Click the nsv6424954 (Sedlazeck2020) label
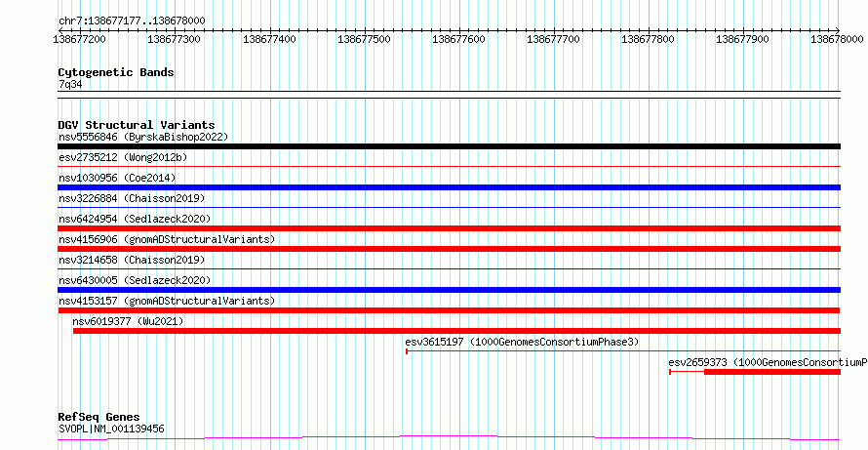868x450 pixels. (135, 219)
